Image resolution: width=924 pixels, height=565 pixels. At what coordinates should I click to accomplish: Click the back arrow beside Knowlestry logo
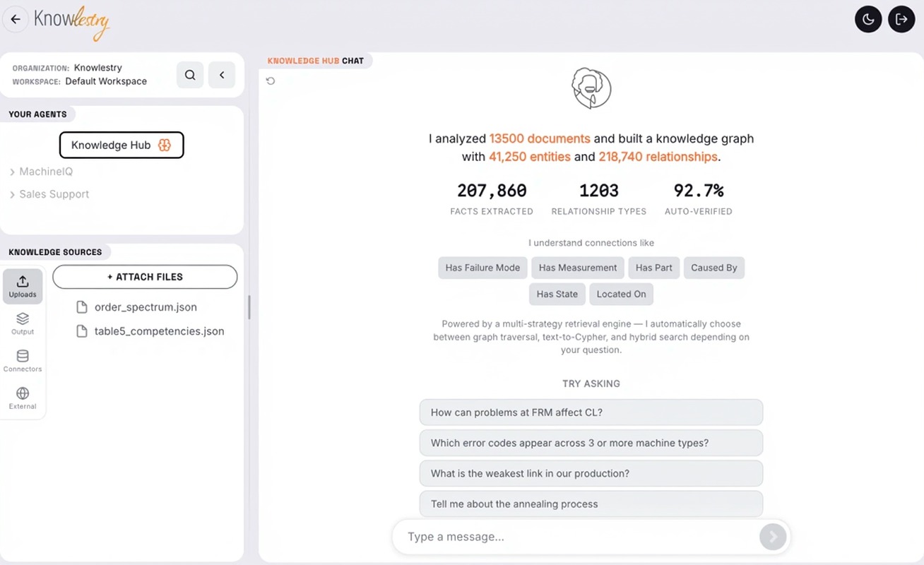click(16, 20)
